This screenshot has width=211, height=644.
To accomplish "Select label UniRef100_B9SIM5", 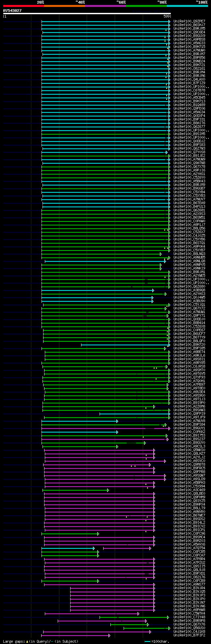I will point(189,134).
